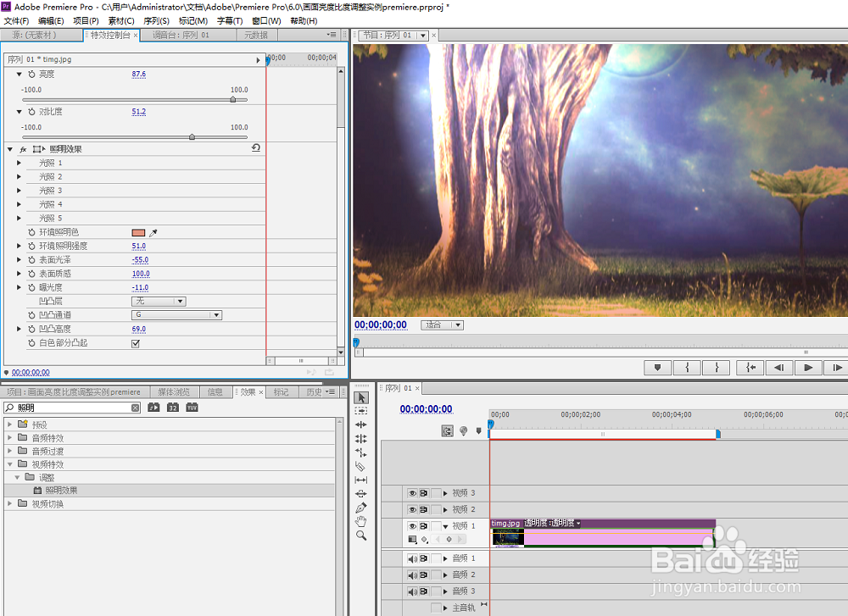This screenshot has height=616, width=848.
Task: Mute the 音频 3 track speaker
Action: [x=413, y=591]
